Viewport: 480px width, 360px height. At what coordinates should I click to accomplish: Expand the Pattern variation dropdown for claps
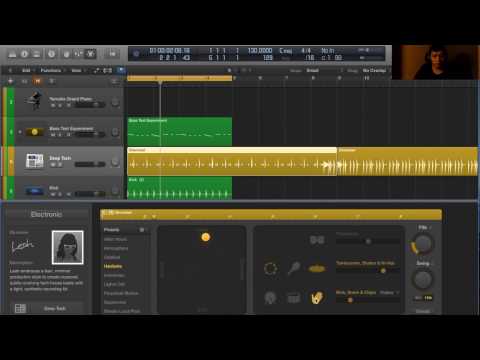tap(389, 292)
